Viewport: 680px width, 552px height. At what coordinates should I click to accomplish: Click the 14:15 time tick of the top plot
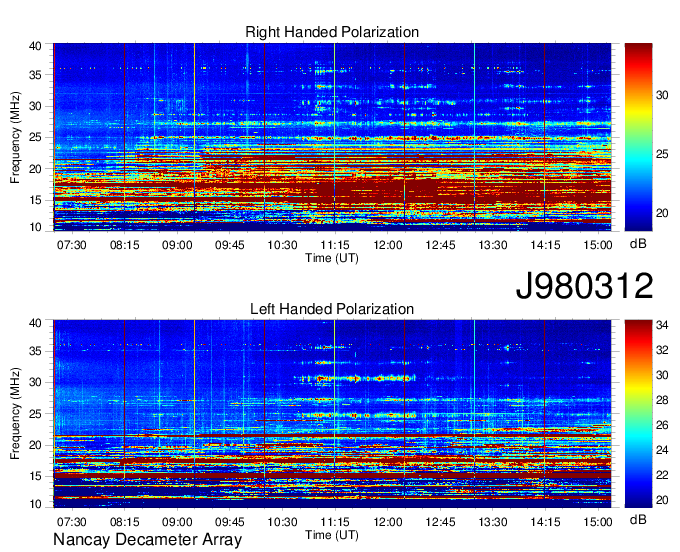[545, 245]
